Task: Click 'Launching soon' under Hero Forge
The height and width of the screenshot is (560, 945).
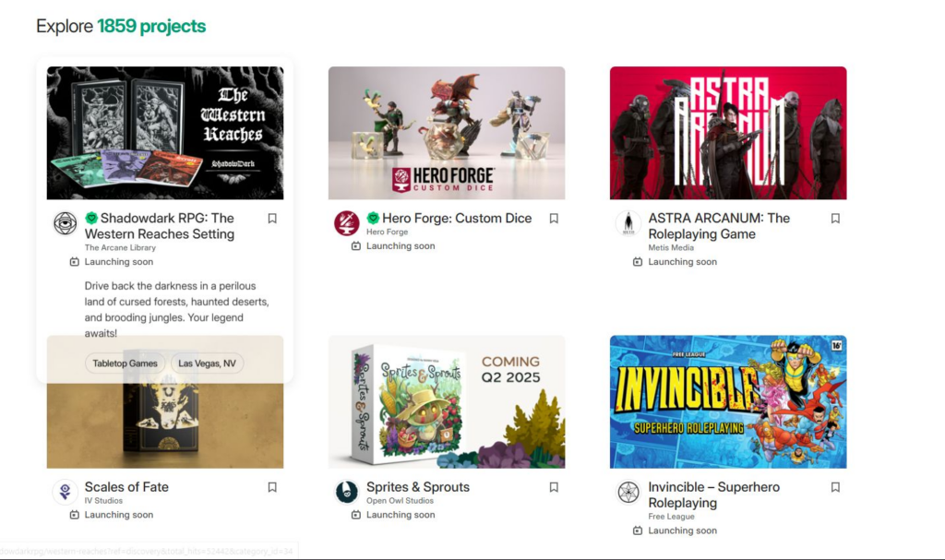Action: point(401,246)
